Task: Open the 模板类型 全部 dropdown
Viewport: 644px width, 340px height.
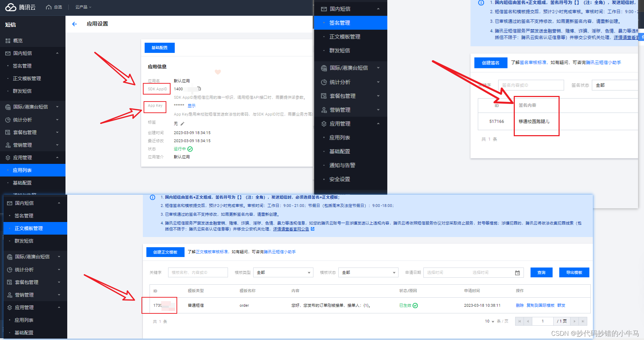Action: pos(283,272)
